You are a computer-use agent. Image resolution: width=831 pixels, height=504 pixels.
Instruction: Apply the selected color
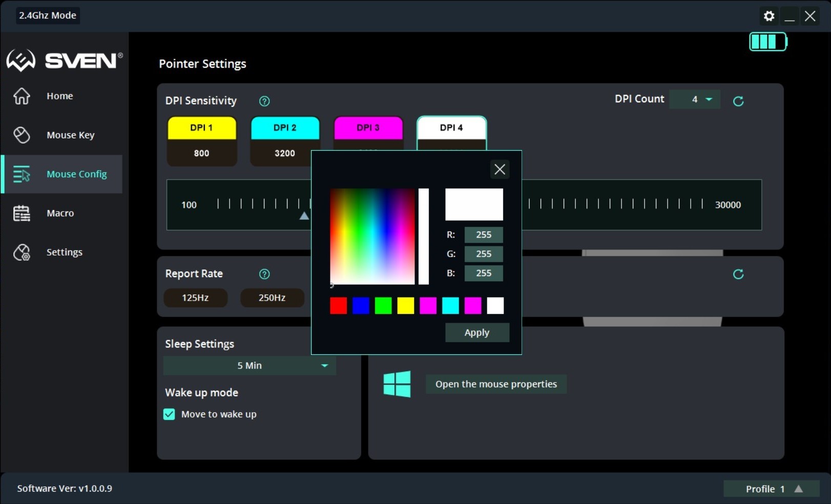pyautogui.click(x=477, y=332)
